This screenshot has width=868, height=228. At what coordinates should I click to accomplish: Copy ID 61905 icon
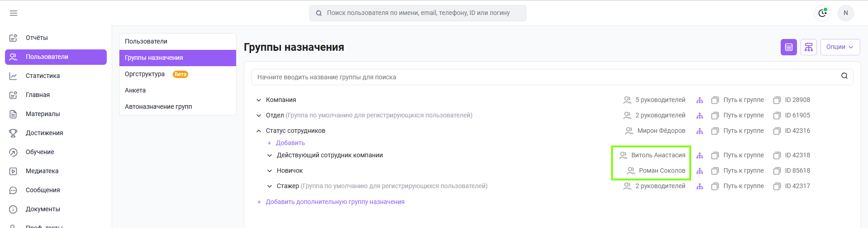coord(777,116)
